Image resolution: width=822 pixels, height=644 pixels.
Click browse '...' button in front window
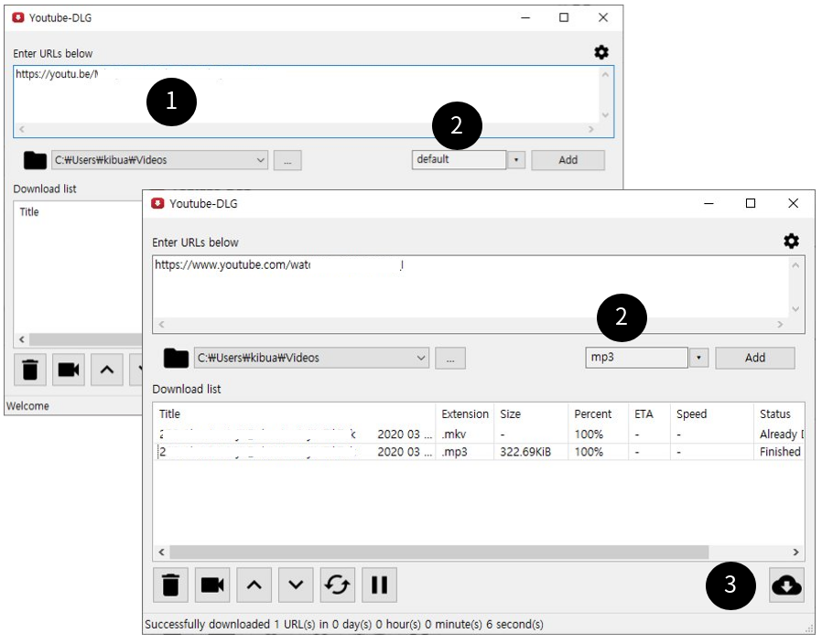450,359
